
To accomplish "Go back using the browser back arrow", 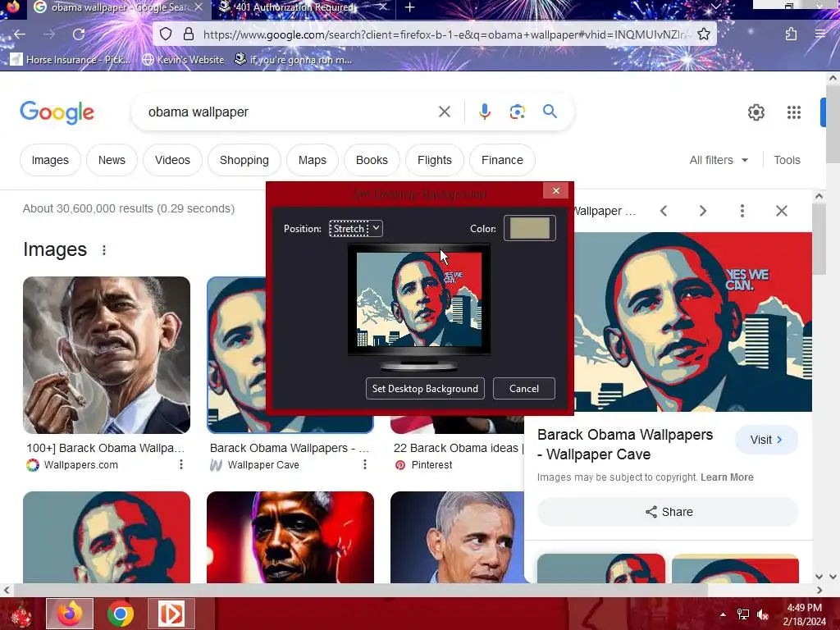I will pos(20,34).
